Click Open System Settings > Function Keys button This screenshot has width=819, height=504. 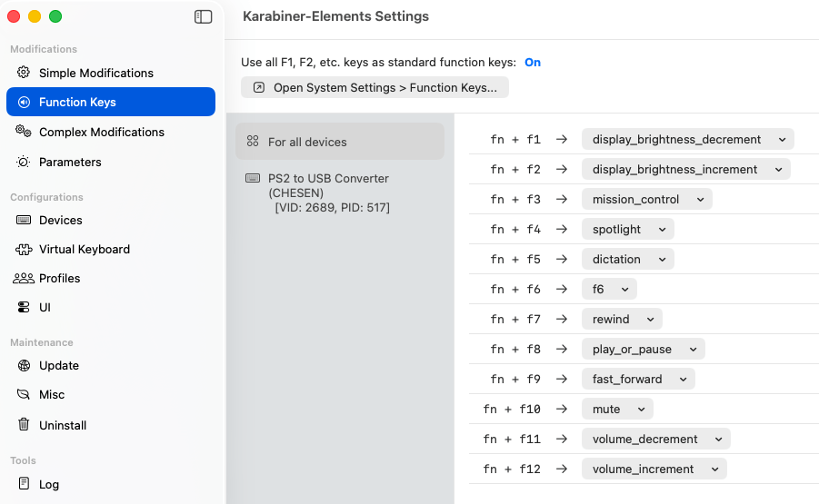375,87
